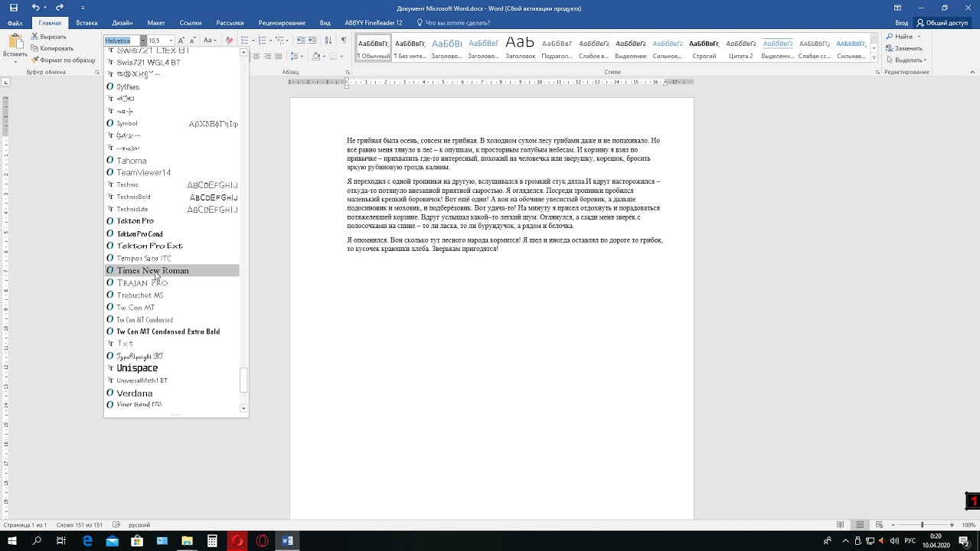The width and height of the screenshot is (980, 551).
Task: Switch to Print Layout view in status bar
Action: click(860, 525)
